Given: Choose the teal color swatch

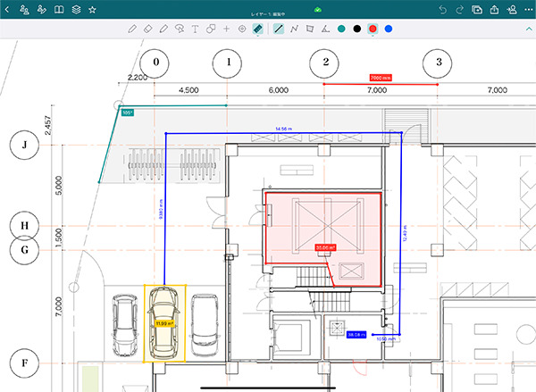Looking at the screenshot, I should [x=341, y=29].
